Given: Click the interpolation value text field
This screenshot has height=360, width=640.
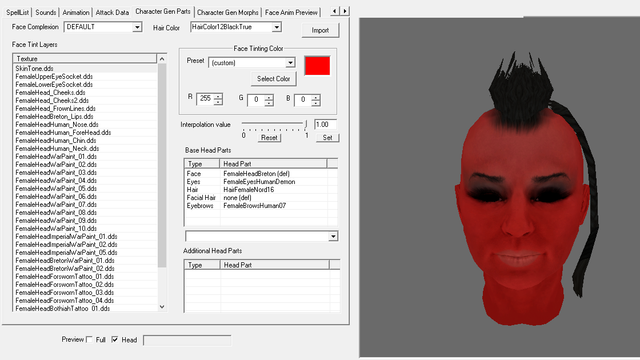Looking at the screenshot, I should [x=325, y=124].
